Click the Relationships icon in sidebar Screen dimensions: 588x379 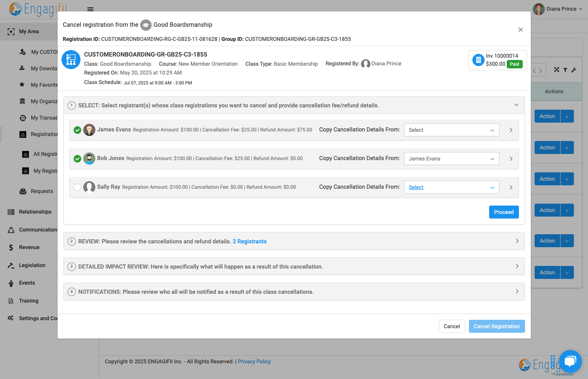[x=11, y=212]
